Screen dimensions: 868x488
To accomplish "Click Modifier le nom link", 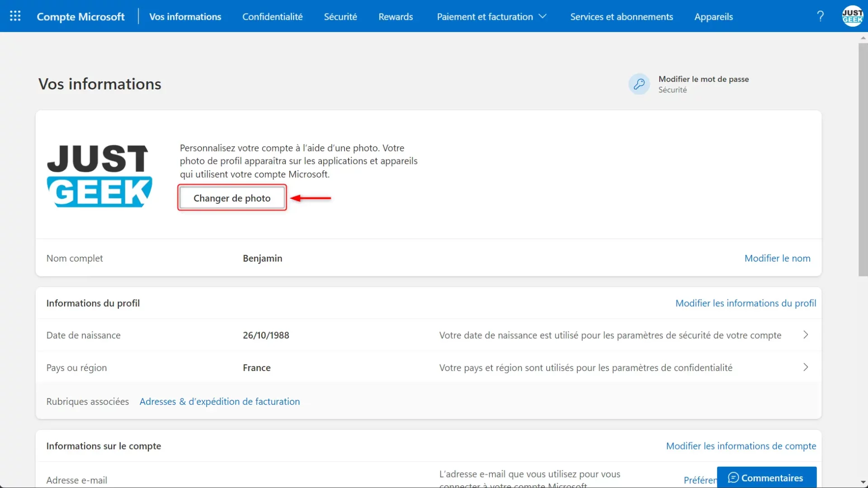I will [777, 258].
